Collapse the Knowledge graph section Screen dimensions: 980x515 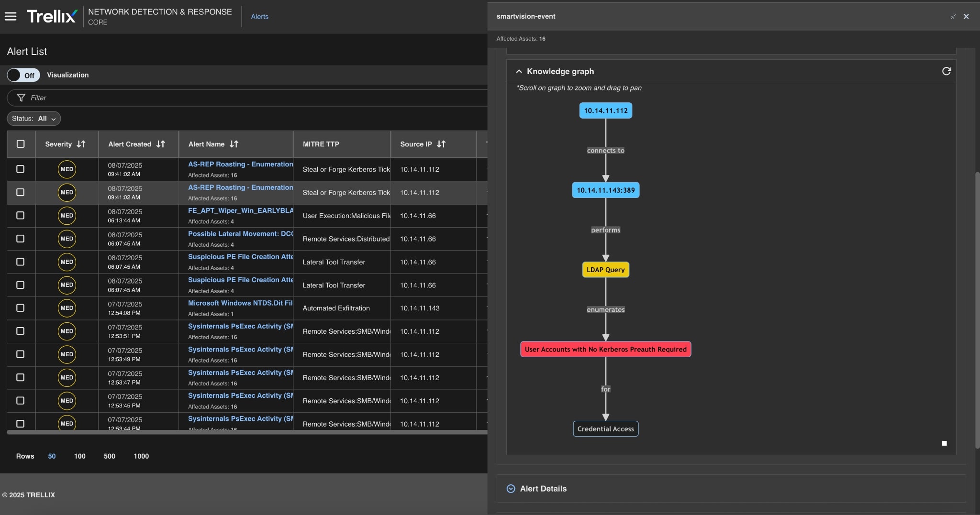(x=519, y=71)
